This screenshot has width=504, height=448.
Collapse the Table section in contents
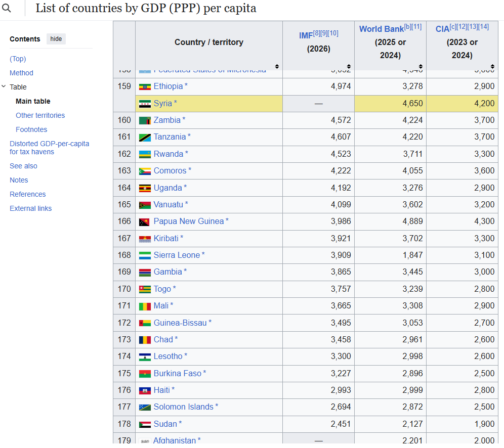pos(4,86)
